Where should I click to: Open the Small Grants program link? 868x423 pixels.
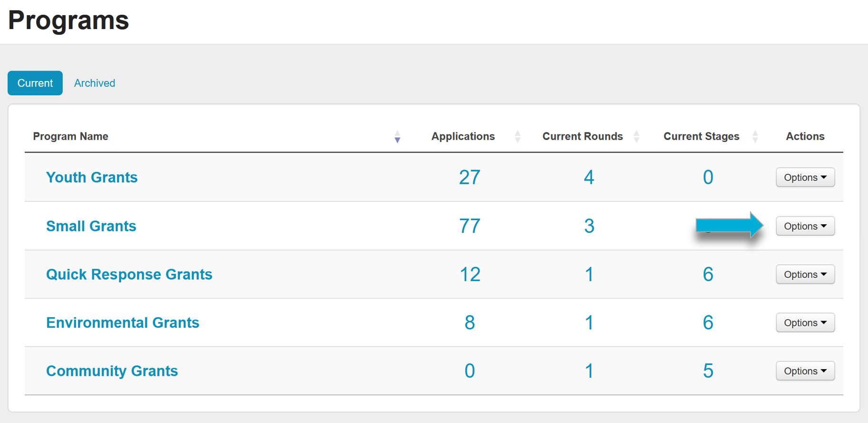point(91,226)
